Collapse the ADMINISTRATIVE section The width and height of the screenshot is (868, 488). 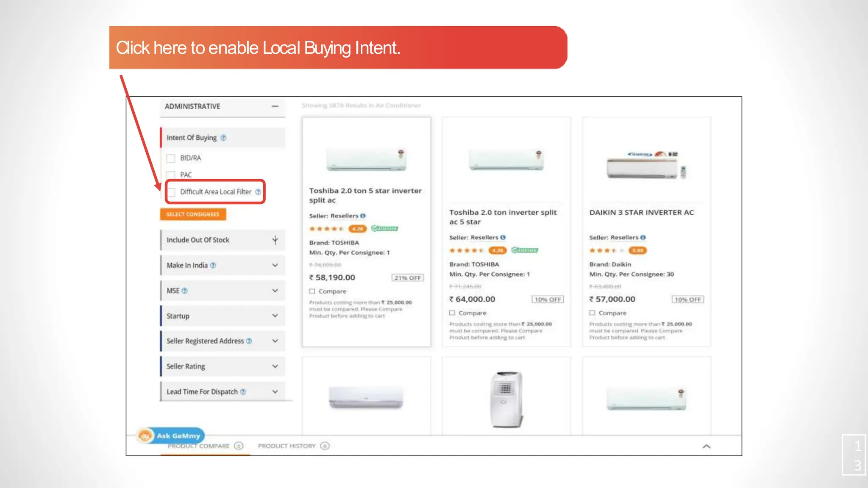pos(275,106)
